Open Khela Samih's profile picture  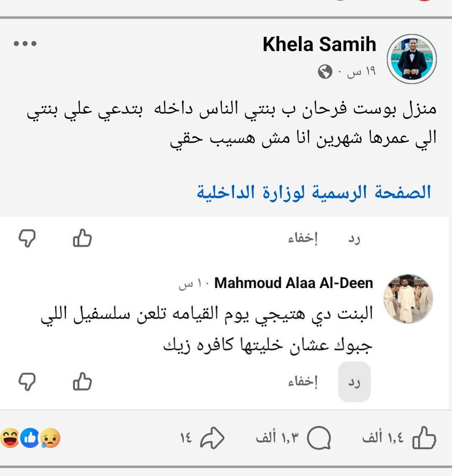coord(412,59)
